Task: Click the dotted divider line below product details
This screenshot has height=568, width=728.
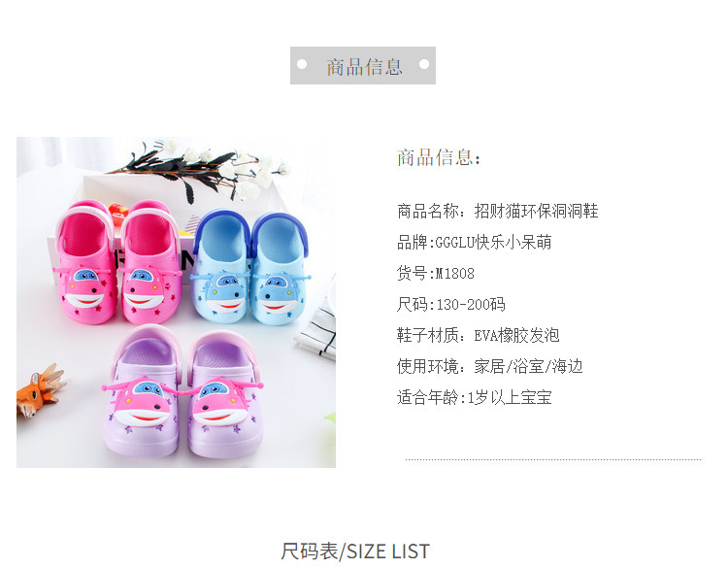Action: pyautogui.click(x=553, y=460)
